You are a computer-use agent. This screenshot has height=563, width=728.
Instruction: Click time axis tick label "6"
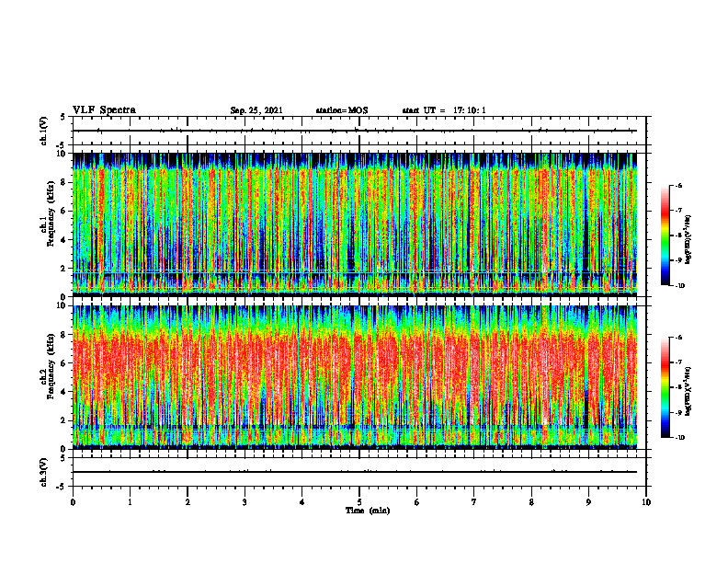click(x=417, y=502)
